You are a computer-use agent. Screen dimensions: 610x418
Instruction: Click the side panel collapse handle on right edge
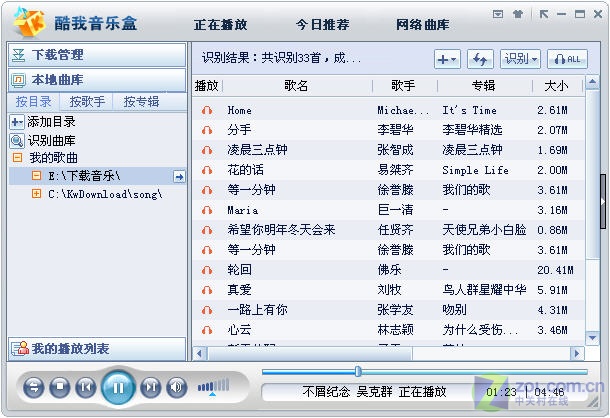coord(603,202)
